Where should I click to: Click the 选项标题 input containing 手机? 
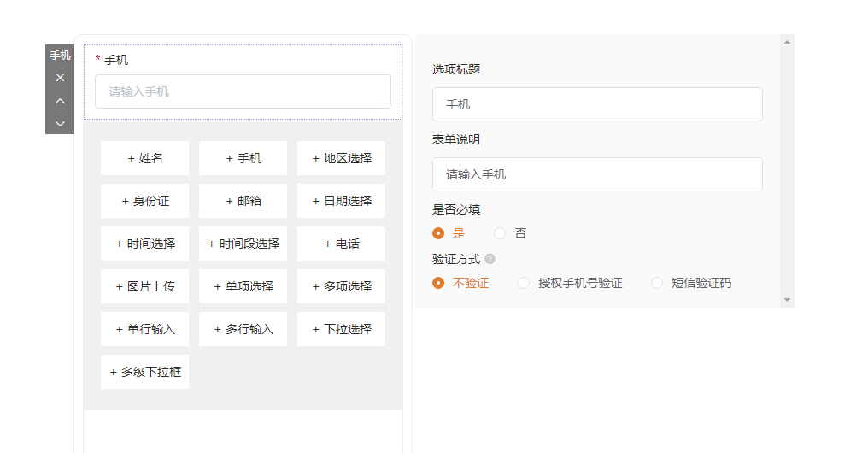[x=596, y=104]
